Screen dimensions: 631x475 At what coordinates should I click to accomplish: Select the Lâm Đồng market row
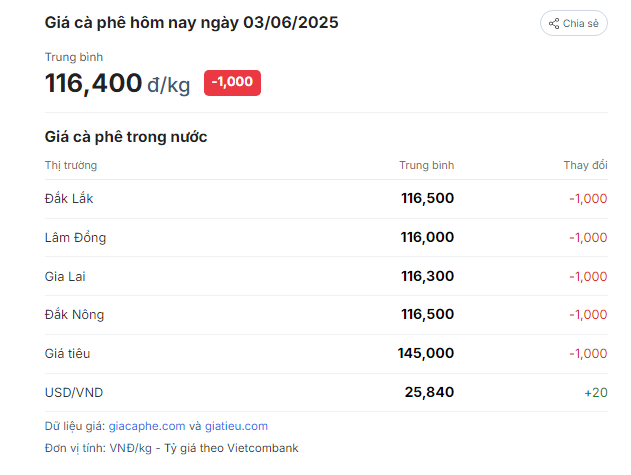[x=326, y=238]
